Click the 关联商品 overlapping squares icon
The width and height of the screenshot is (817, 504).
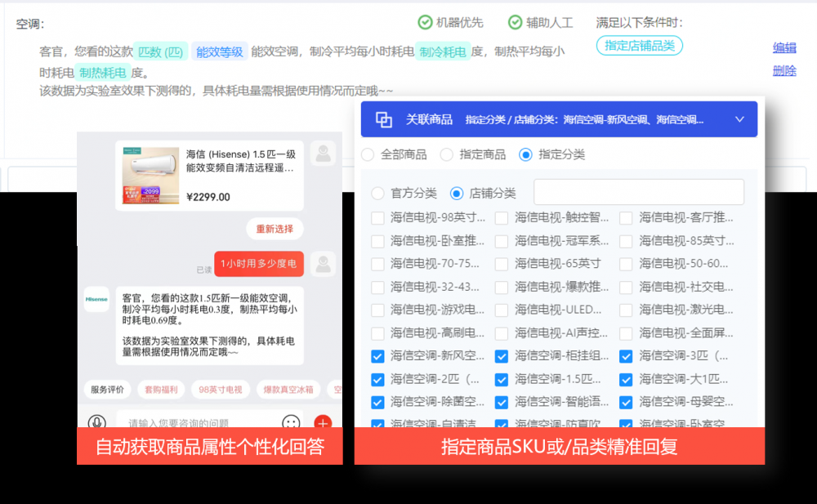click(383, 119)
